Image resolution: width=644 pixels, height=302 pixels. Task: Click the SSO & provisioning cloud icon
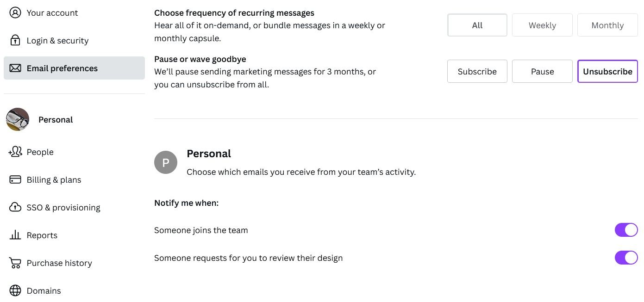15,207
